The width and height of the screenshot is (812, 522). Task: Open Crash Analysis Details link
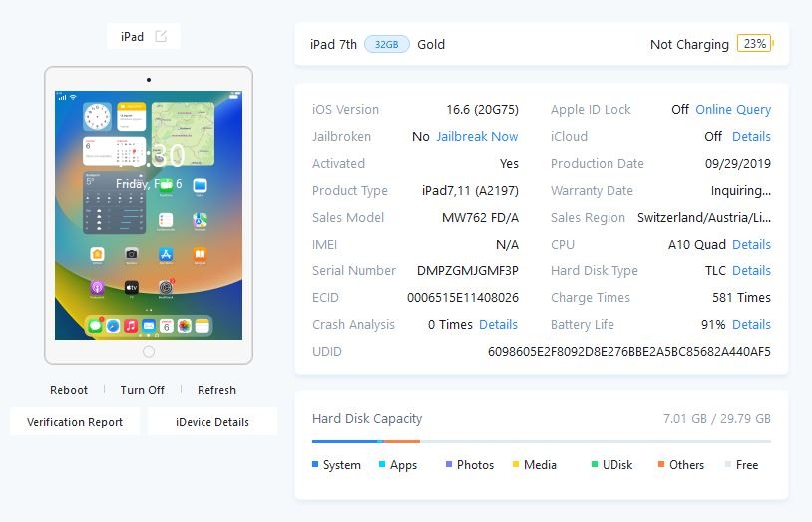498,325
